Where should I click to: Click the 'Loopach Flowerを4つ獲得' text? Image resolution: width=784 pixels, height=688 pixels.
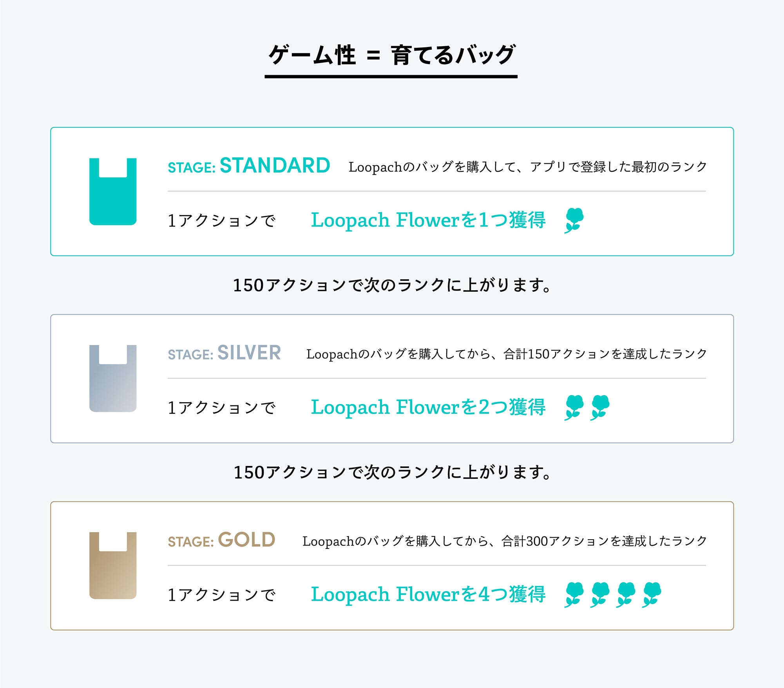[x=428, y=594]
